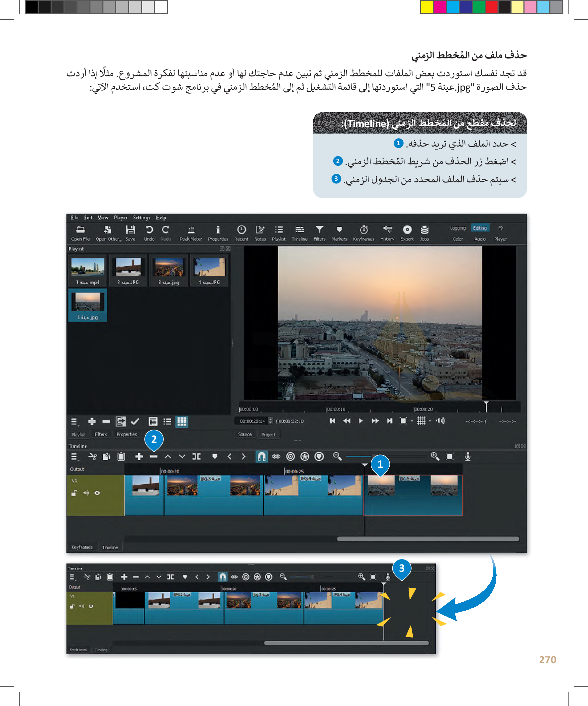The image size is (588, 706).
Task: Adjust the main timeline zoom slider
Action: [373, 456]
